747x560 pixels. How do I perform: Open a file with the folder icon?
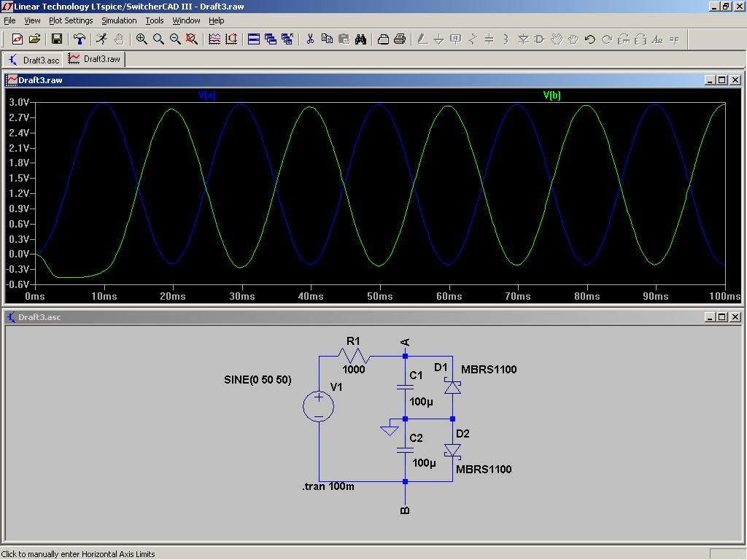click(x=34, y=39)
